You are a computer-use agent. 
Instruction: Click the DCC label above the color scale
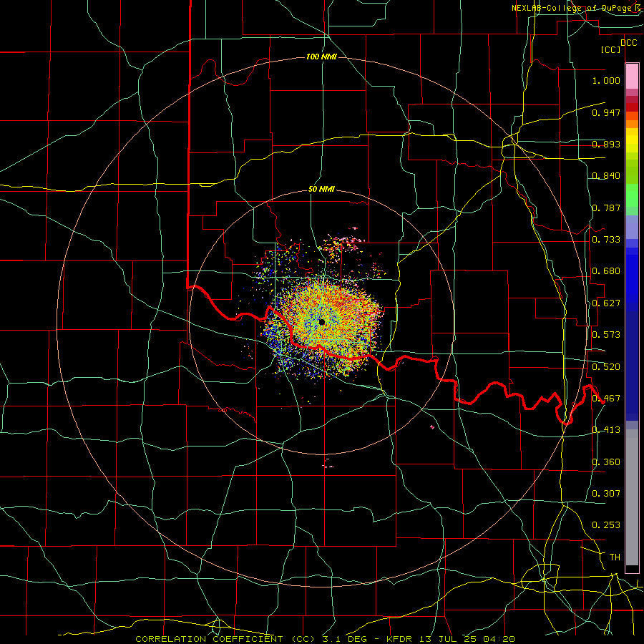(628, 42)
